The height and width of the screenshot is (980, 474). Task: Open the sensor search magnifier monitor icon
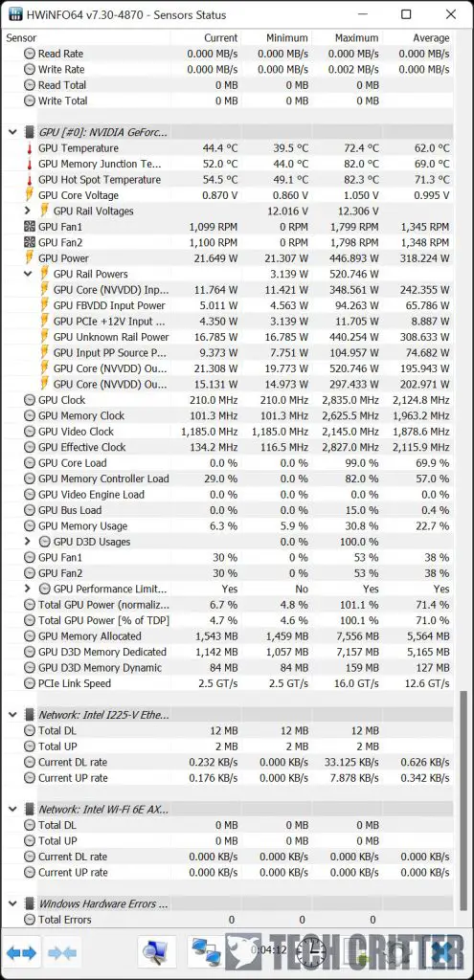[156, 953]
